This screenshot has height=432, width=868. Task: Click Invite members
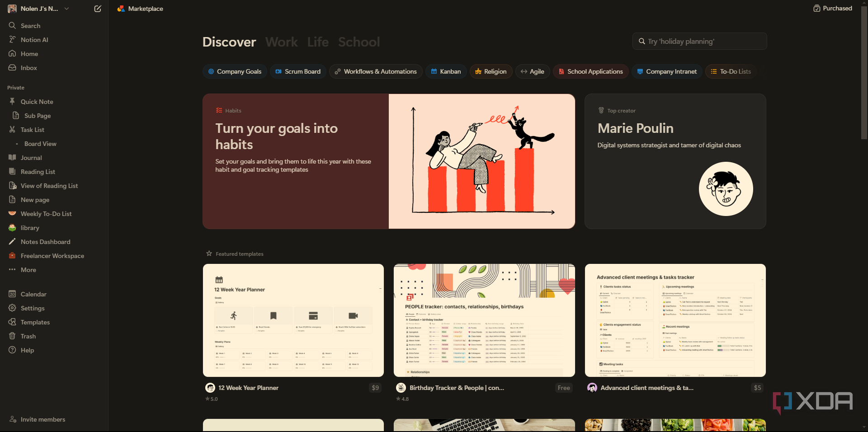pos(54,419)
